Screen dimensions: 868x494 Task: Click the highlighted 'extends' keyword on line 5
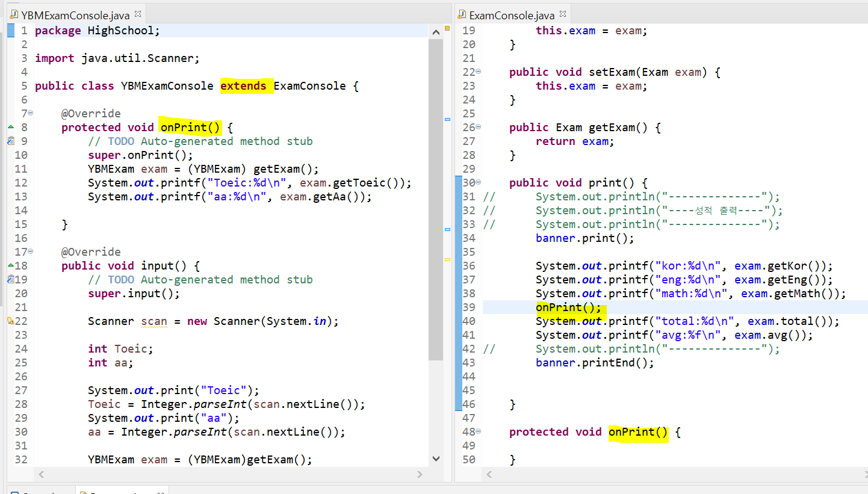pyautogui.click(x=243, y=85)
